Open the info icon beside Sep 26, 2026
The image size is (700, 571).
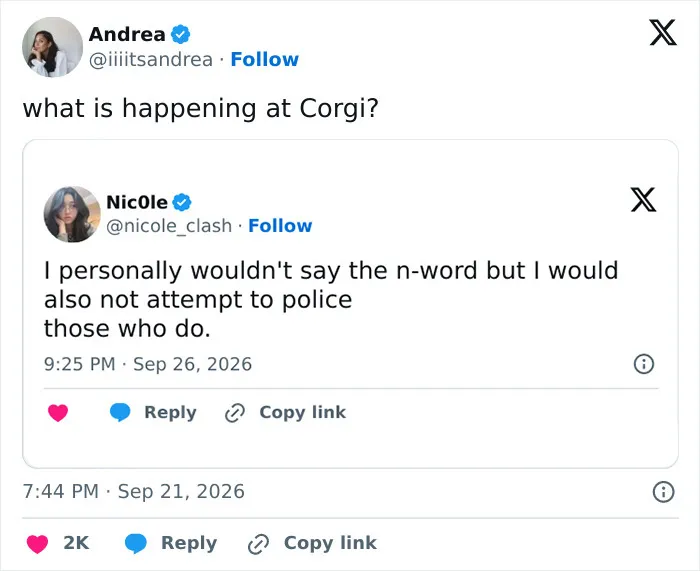click(x=644, y=364)
